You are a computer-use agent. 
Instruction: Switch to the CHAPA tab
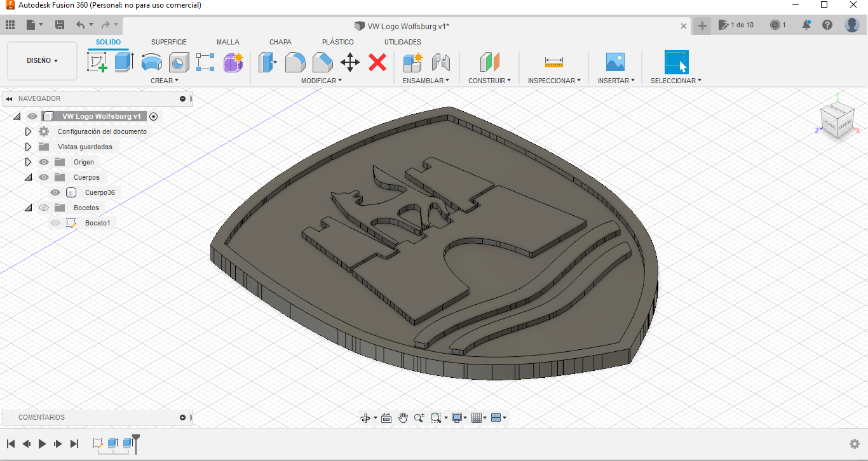[x=280, y=42]
